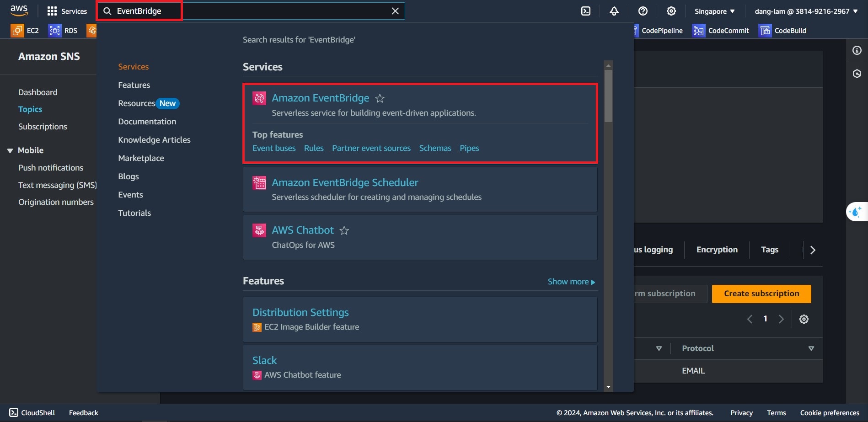Select the Encryption tab
Image resolution: width=868 pixels, height=422 pixels.
click(x=717, y=250)
